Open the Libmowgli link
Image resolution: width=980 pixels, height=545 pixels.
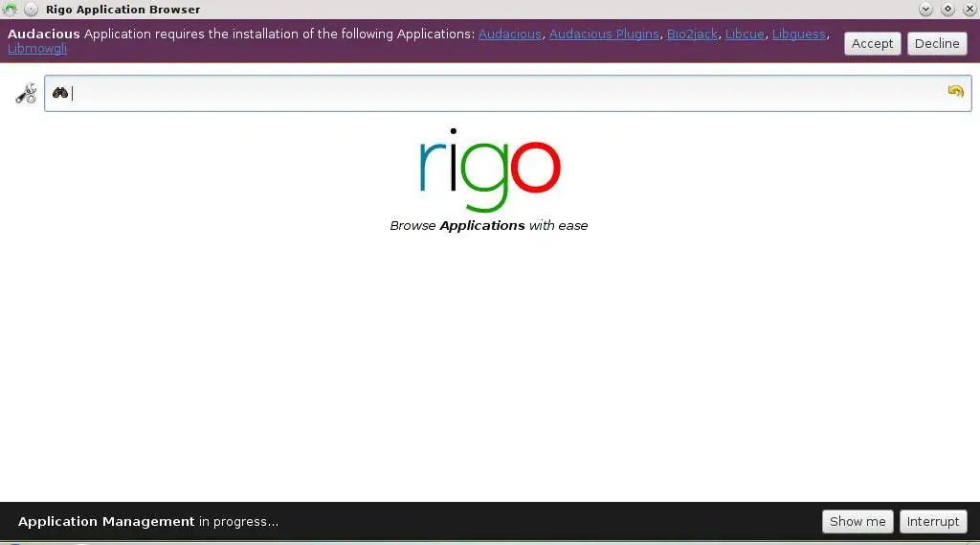pos(37,49)
